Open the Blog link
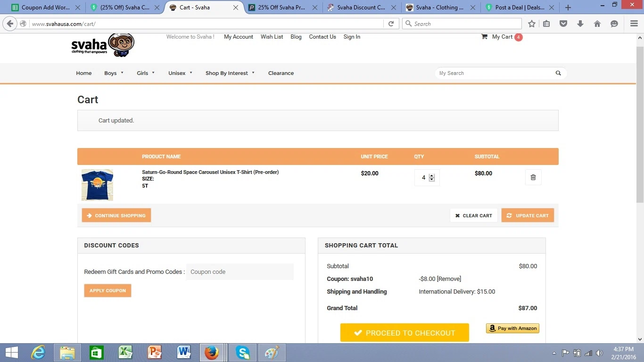The height and width of the screenshot is (362, 644). 296,37
